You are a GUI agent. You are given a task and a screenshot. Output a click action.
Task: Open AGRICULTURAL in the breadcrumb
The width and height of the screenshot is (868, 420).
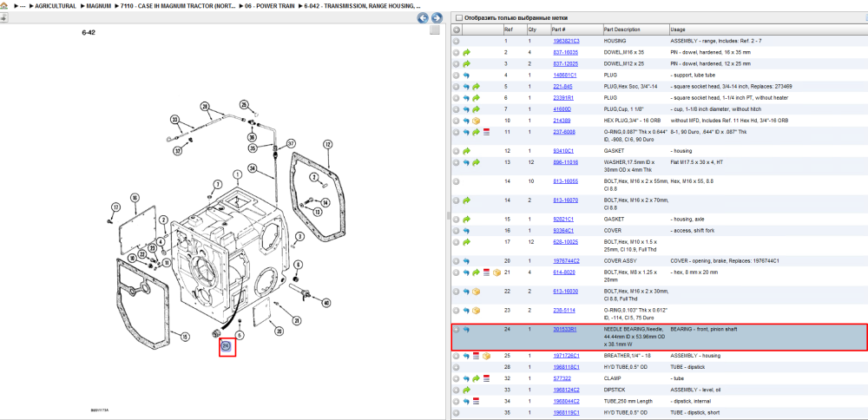(x=56, y=5)
